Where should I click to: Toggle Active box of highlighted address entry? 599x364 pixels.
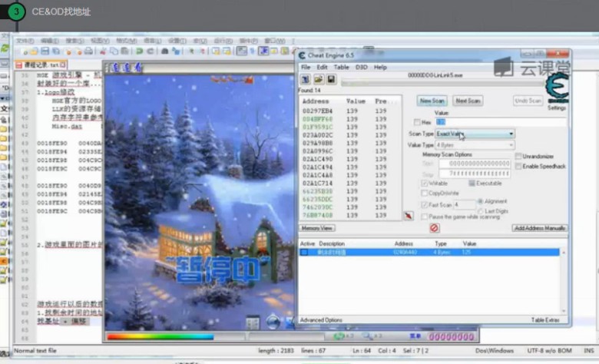tap(304, 253)
